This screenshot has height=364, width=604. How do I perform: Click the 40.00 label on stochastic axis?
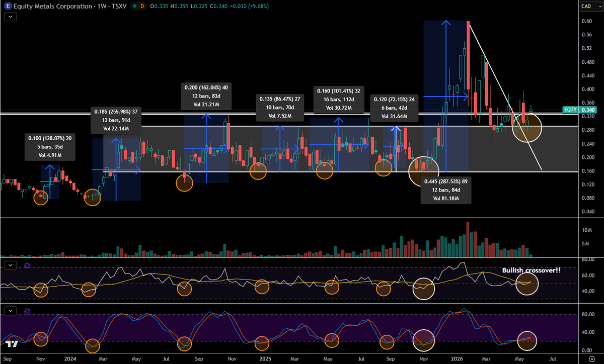(x=588, y=332)
